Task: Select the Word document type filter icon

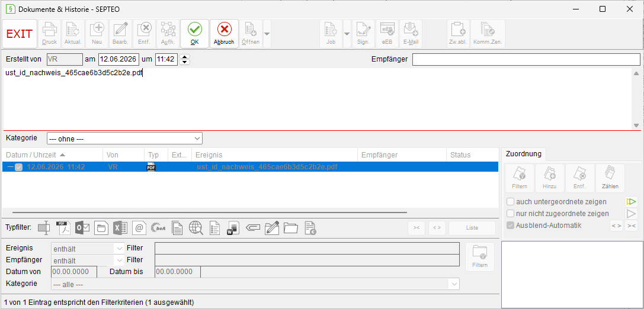Action: coord(233,228)
